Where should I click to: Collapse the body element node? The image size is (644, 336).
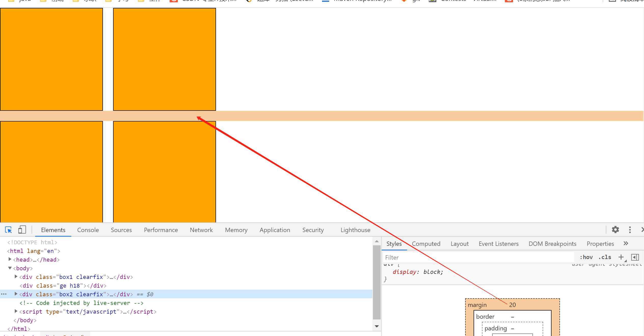pos(10,268)
